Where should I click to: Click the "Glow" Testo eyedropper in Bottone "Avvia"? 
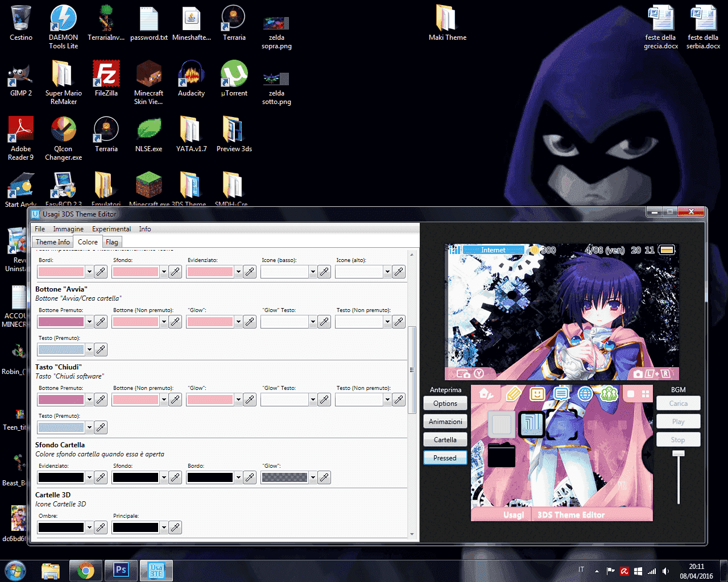(x=324, y=322)
